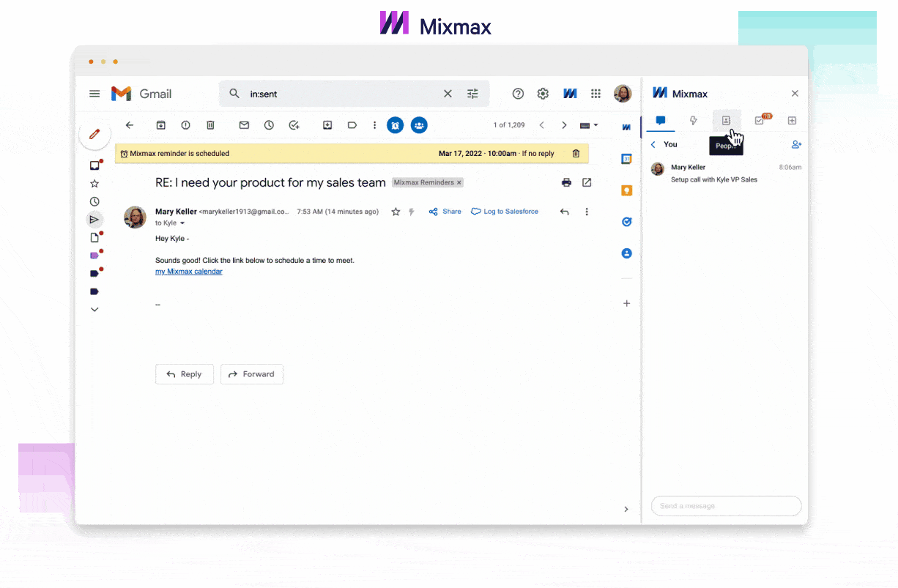Click the blue Mixmax people group button
Image resolution: width=898 pixels, height=588 pixels.
pos(419,125)
